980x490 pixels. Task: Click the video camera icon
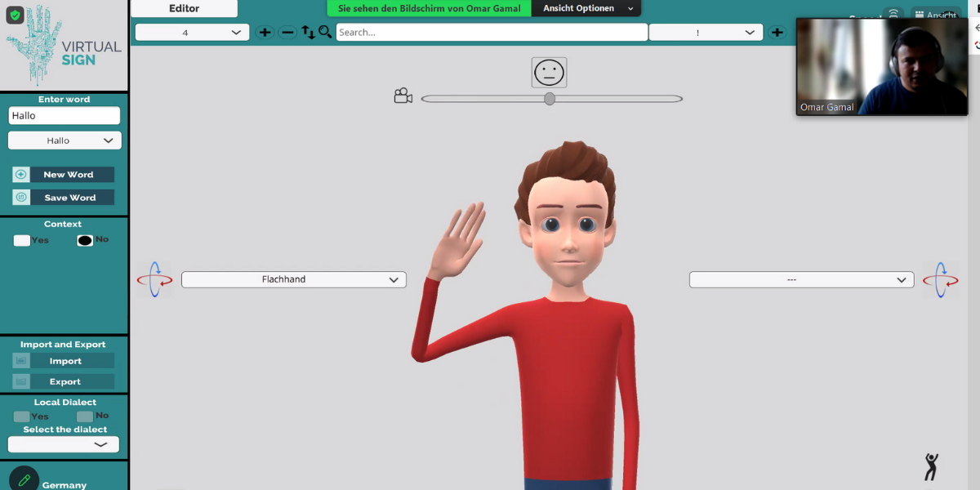pyautogui.click(x=403, y=96)
